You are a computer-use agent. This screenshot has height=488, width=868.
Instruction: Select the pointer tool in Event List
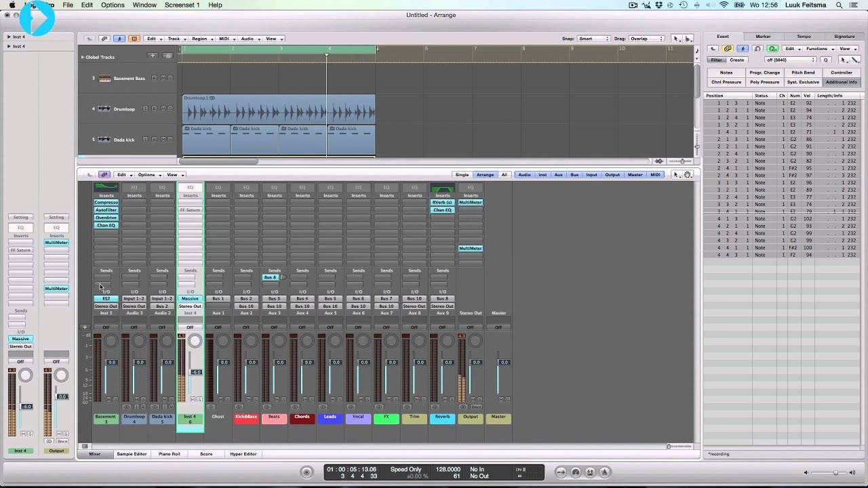point(844,60)
